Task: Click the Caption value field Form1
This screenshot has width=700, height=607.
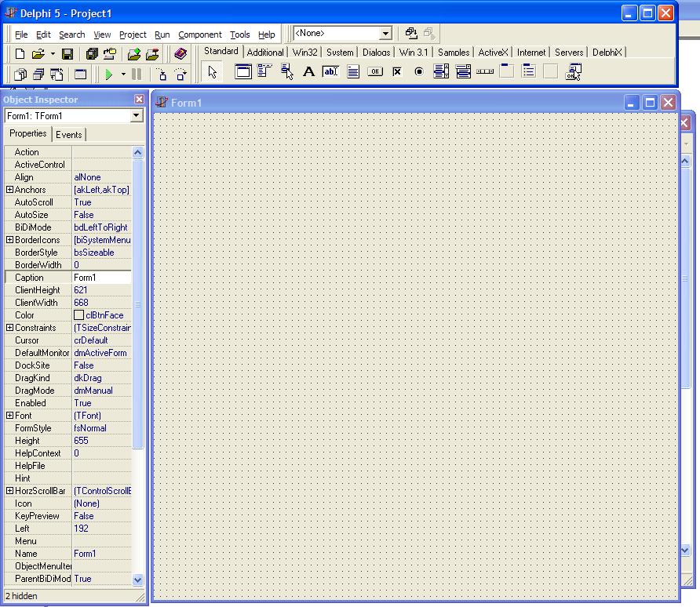Action: pyautogui.click(x=102, y=278)
